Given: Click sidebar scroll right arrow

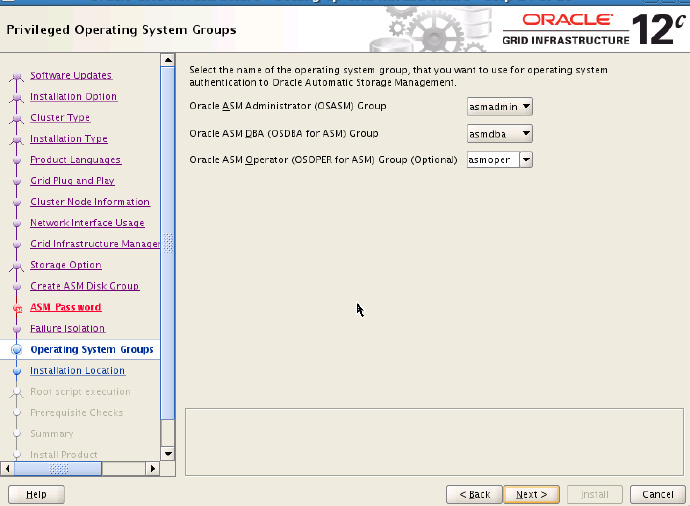Looking at the screenshot, I should pos(152,469).
